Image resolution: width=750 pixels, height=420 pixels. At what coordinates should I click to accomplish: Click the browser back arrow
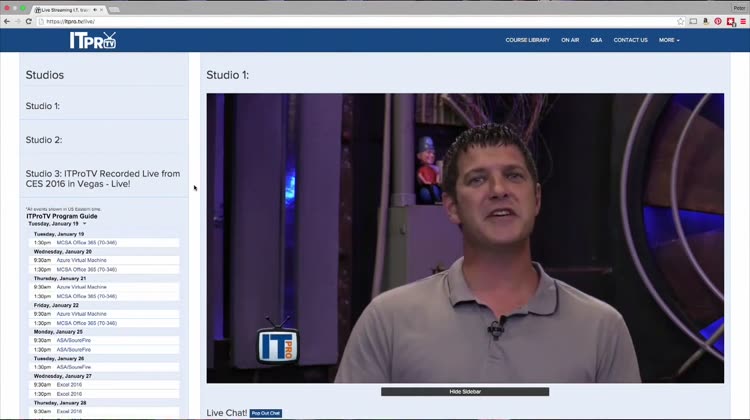pyautogui.click(x=7, y=22)
